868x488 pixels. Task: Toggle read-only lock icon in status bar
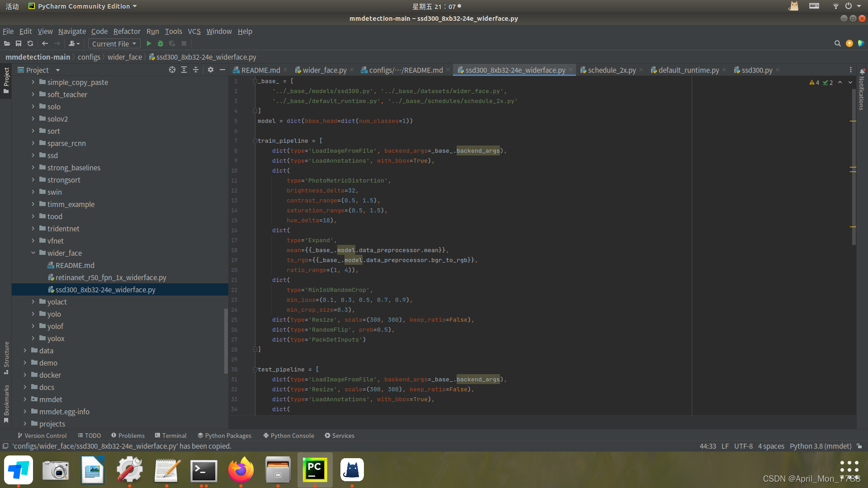(x=859, y=446)
